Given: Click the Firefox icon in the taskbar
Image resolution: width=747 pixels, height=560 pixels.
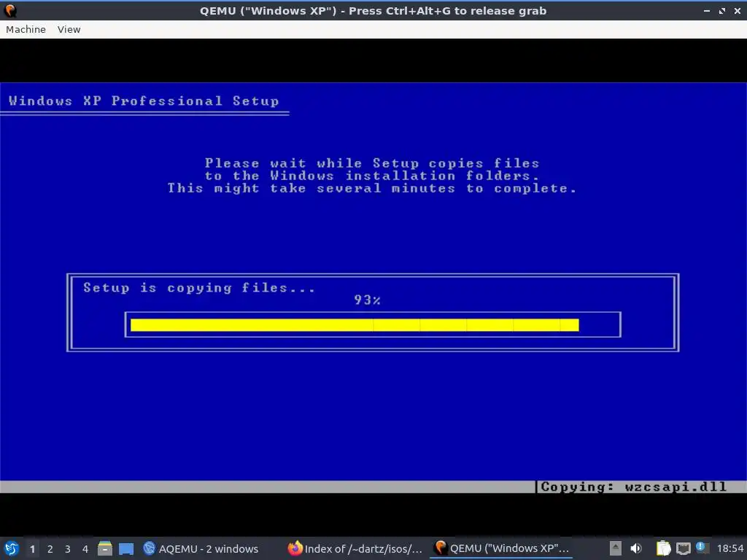Looking at the screenshot, I should click(295, 548).
